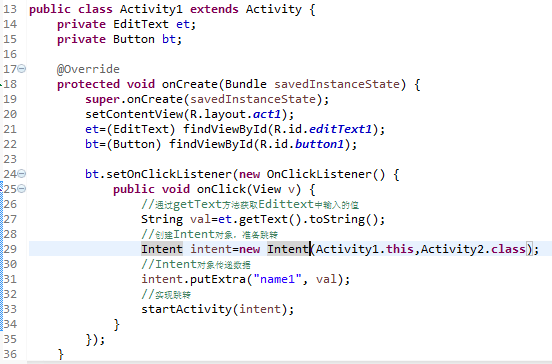Click the onCreate method name on line 18
The width and height of the screenshot is (552, 364).
190,84
